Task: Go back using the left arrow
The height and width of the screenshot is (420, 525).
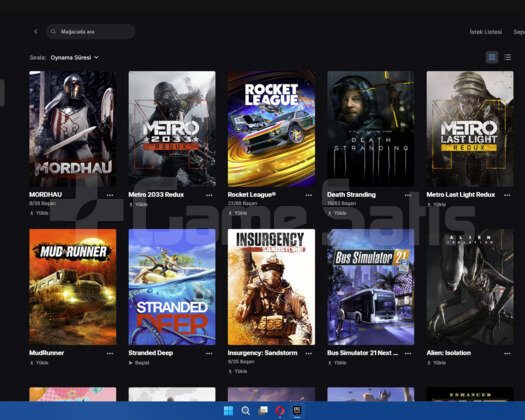Action: 36,31
